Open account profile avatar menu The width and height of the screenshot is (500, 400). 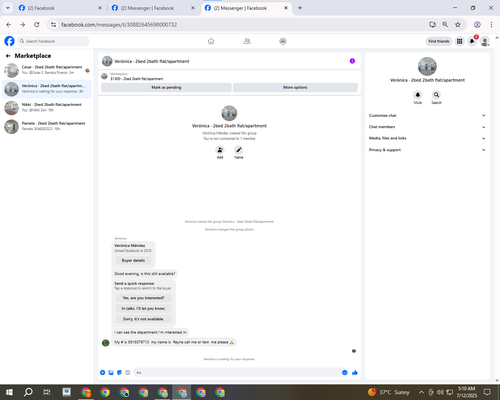tap(485, 41)
